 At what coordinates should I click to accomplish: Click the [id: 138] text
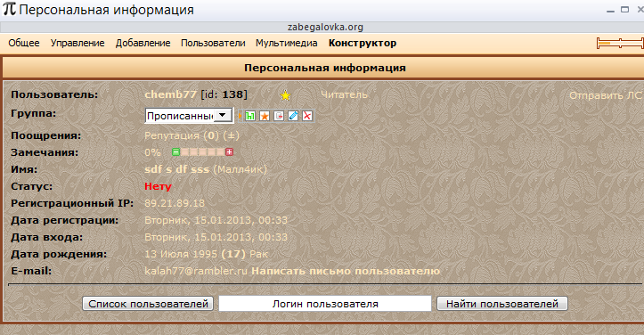coord(224,94)
